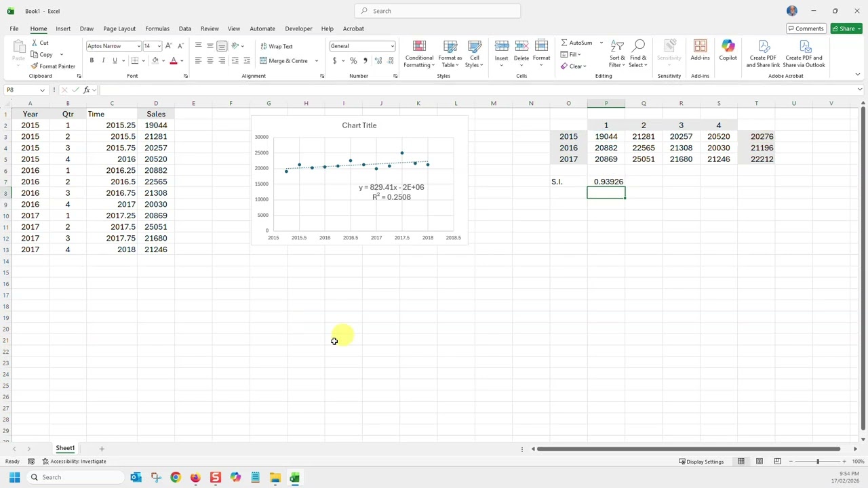This screenshot has width=868, height=488.
Task: Launch the Copilot icon in ribbon
Action: pos(728,50)
